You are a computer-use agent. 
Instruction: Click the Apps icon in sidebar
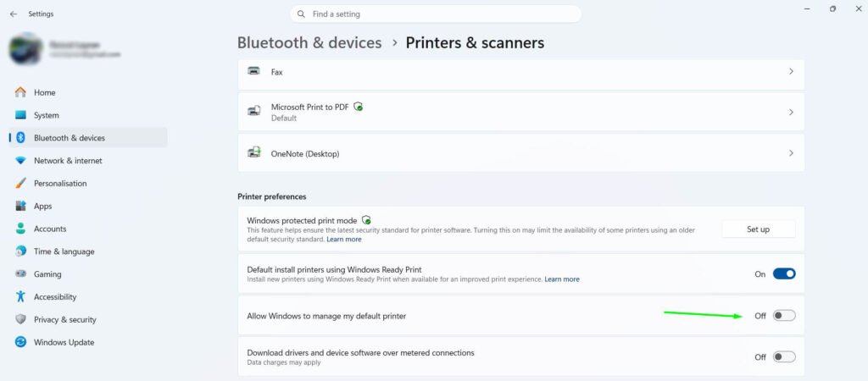coord(20,206)
